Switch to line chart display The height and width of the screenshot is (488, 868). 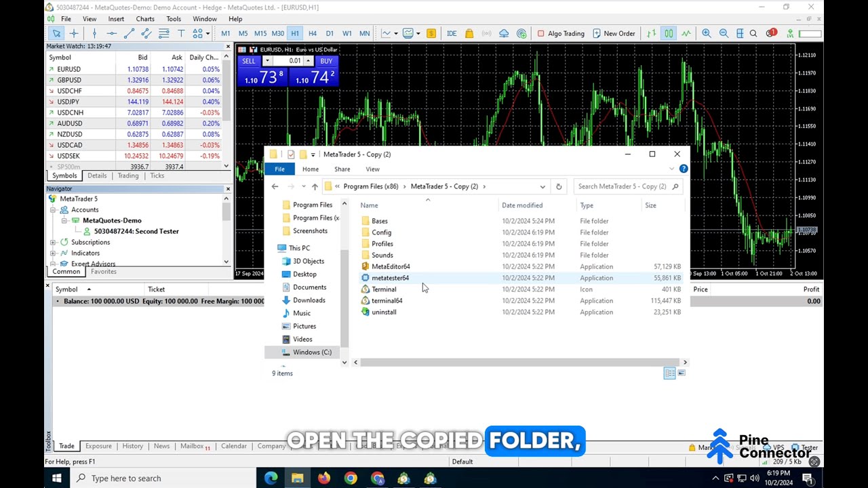point(686,33)
